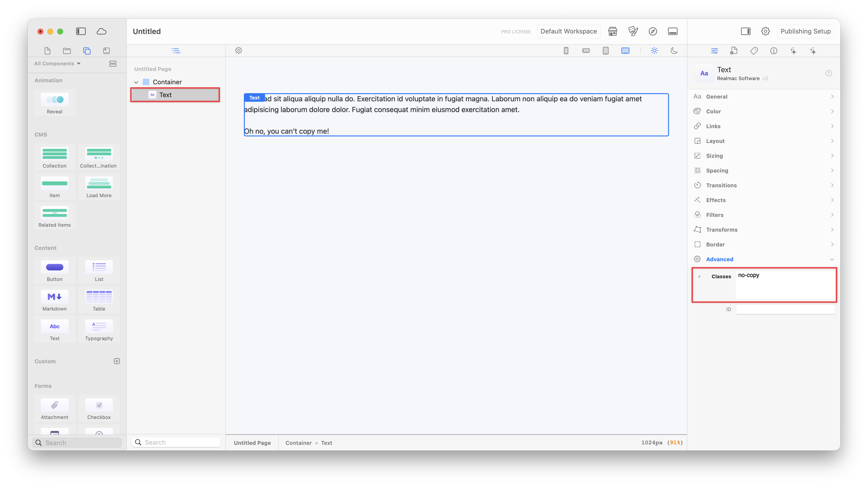This screenshot has height=487, width=868.
Task: Switch the canvas to light mode
Action: click(654, 51)
